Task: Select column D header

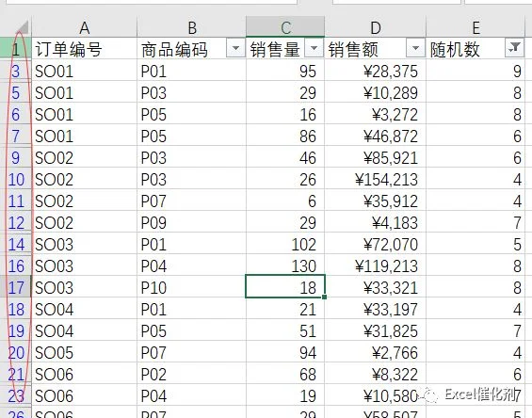Action: pos(376,27)
